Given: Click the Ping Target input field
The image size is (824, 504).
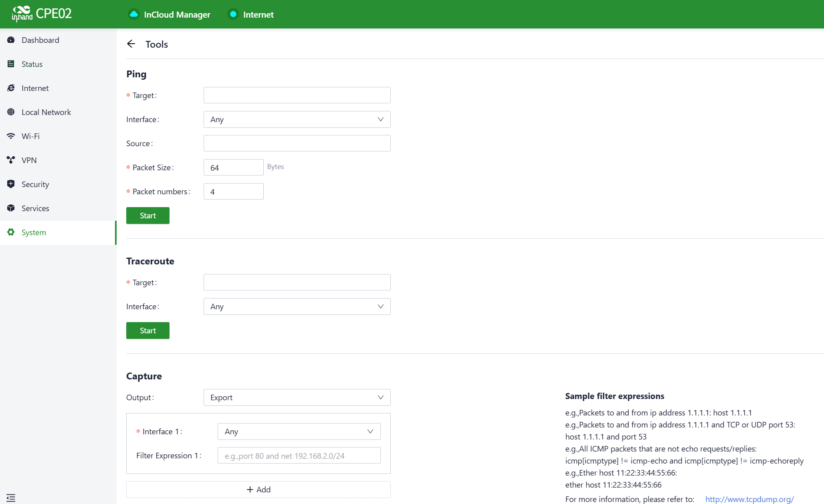Looking at the screenshot, I should pos(297,95).
